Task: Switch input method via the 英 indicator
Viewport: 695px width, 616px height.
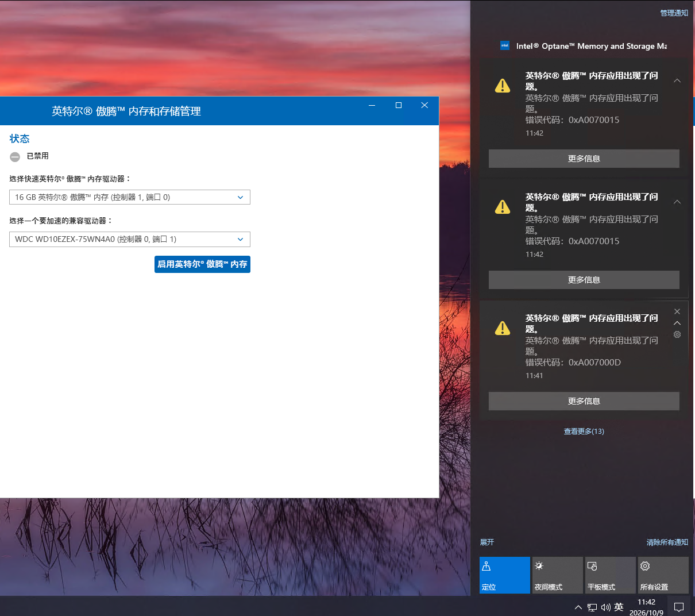Action: 619,607
